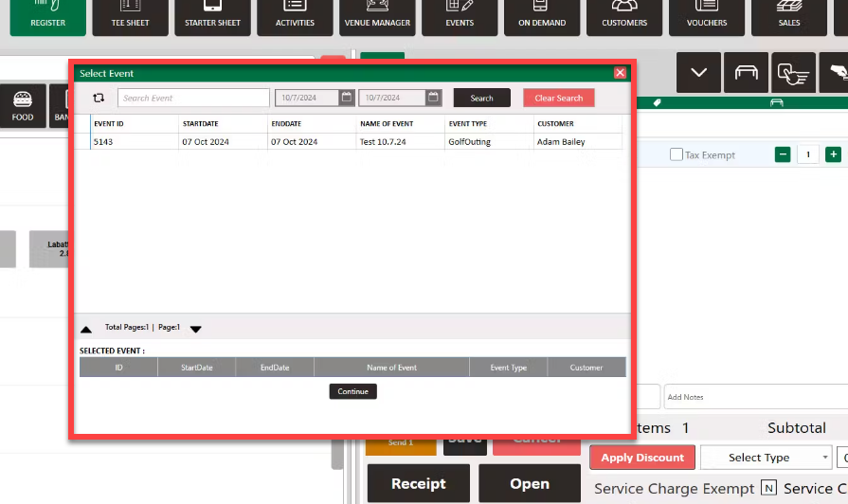848x504 pixels.
Task: Close the Select Event dialog
Action: click(620, 72)
